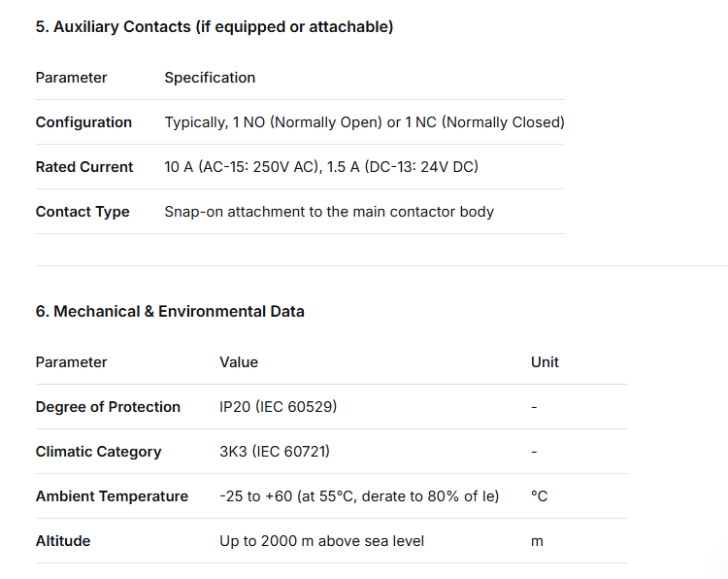Click the '3K3 (IEC 60721)' value cell
Screen dimensions: 728x579
(276, 452)
